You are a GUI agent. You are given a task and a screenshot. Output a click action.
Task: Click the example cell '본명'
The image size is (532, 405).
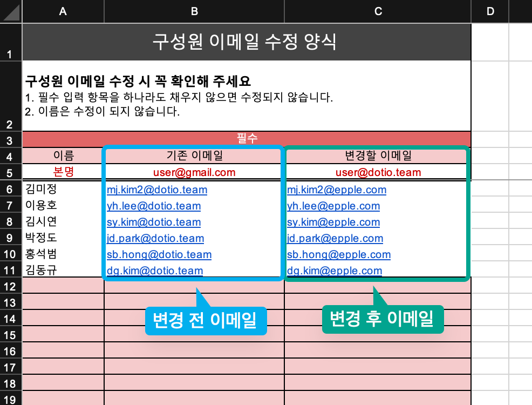64,172
